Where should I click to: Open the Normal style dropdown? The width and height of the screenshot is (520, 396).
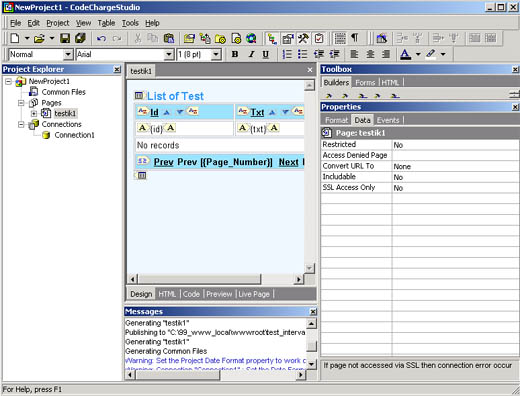[68, 54]
